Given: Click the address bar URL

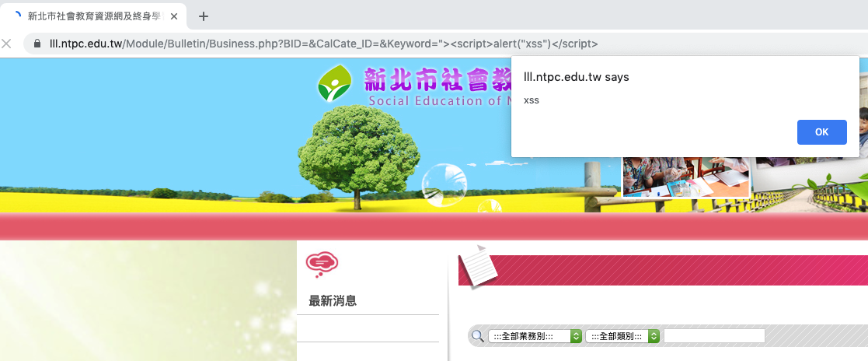Looking at the screenshot, I should (x=324, y=44).
